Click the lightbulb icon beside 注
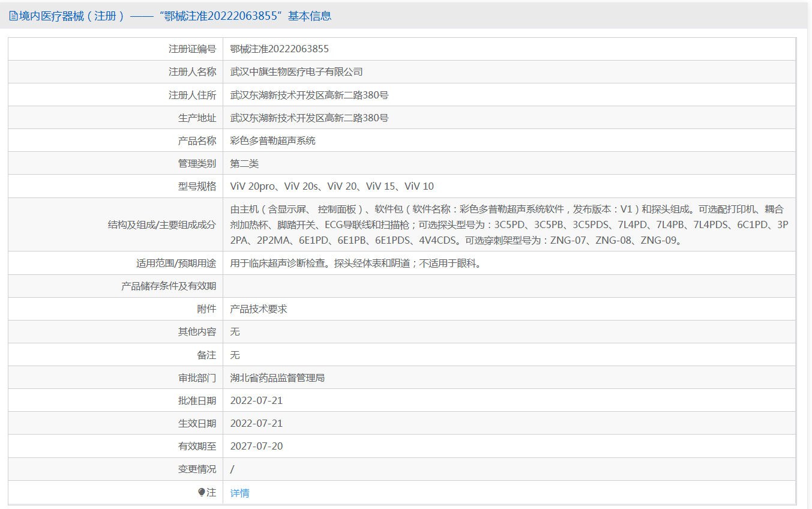 202,492
